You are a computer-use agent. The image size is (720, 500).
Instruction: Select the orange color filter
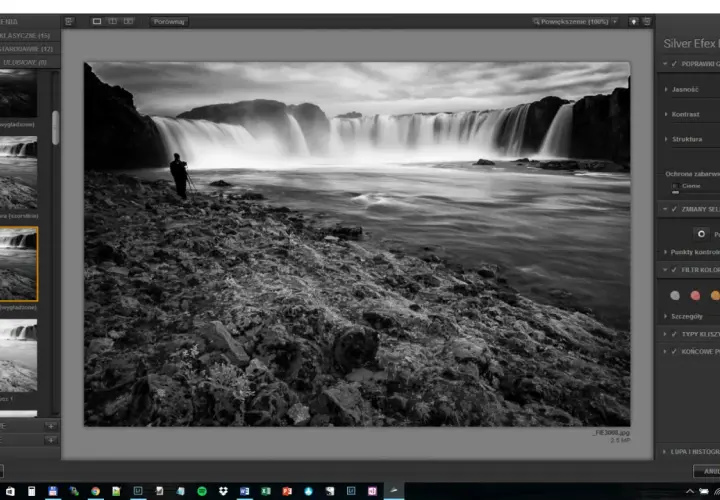[715, 295]
